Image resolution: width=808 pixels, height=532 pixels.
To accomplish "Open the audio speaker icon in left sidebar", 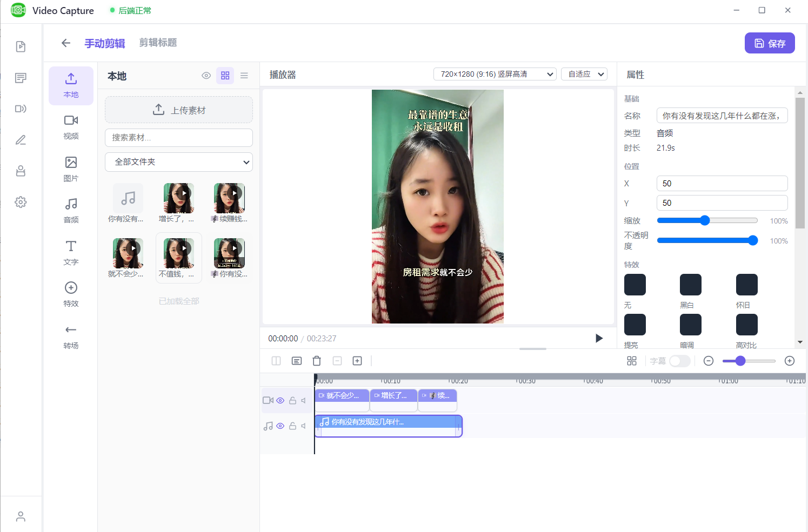I will coord(21,109).
